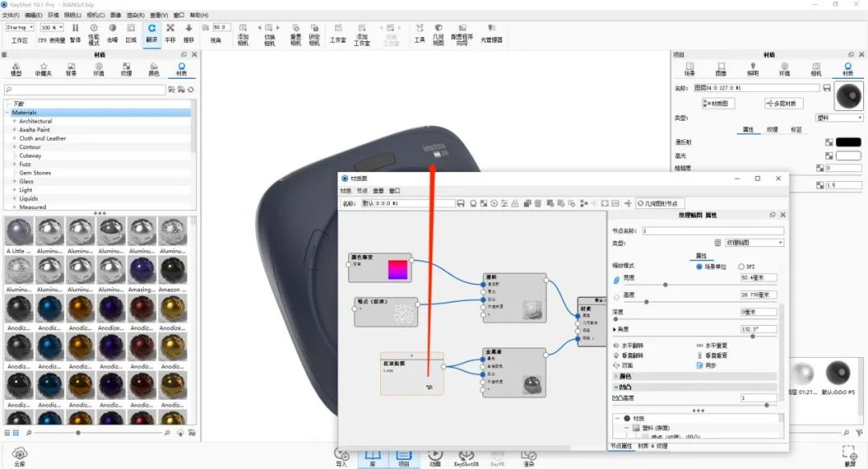Select the 颜色渐变 color gradient node
This screenshot has width=868, height=469.
[x=379, y=268]
